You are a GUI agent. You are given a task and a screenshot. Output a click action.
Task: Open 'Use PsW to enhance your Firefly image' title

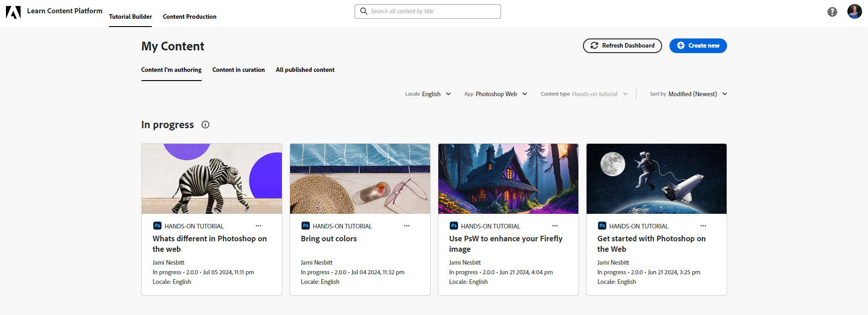(x=506, y=244)
